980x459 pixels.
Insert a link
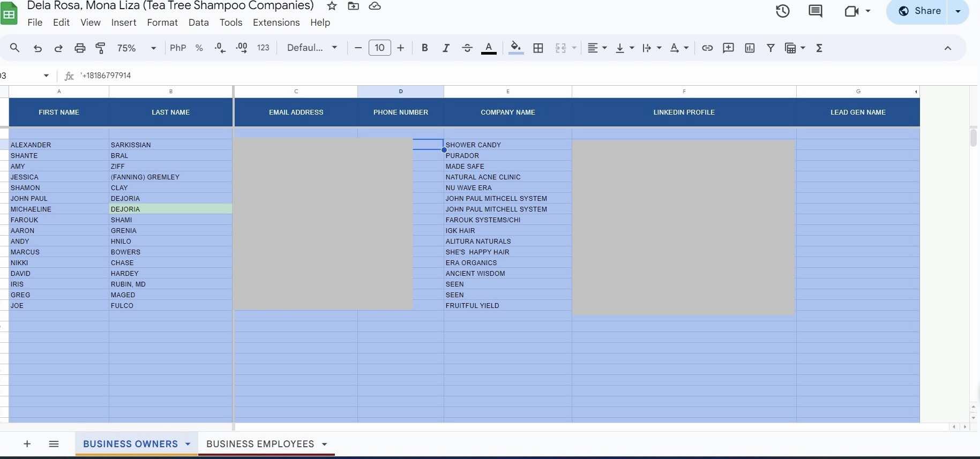[x=707, y=48]
